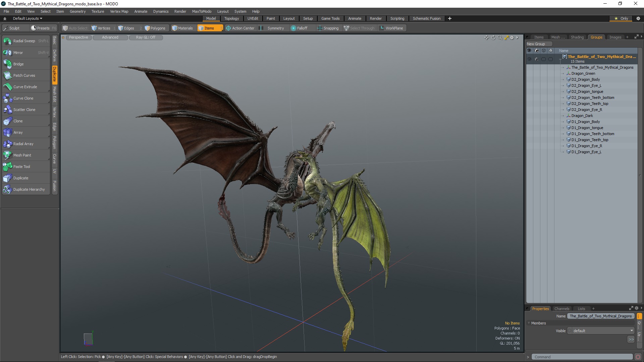Image resolution: width=644 pixels, height=362 pixels.
Task: Select the Duplicate Hierarchy tool
Action: click(x=26, y=189)
